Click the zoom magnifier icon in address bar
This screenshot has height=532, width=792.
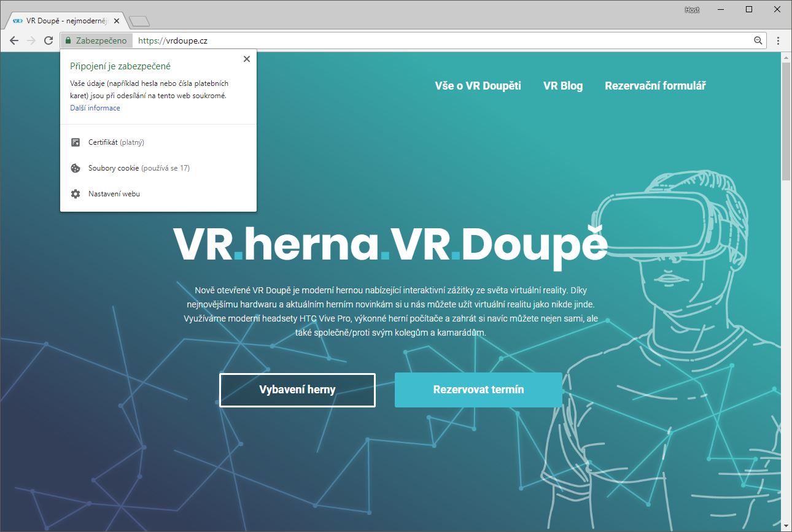click(758, 40)
